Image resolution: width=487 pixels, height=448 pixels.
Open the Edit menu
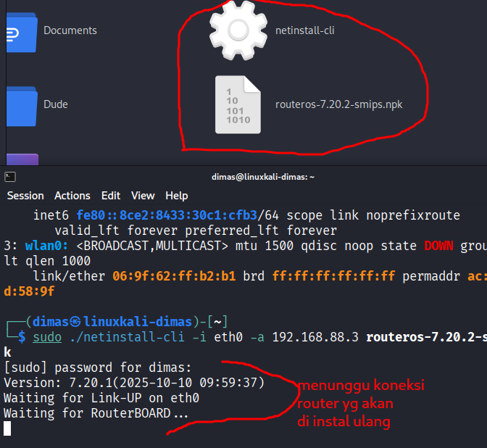(111, 196)
